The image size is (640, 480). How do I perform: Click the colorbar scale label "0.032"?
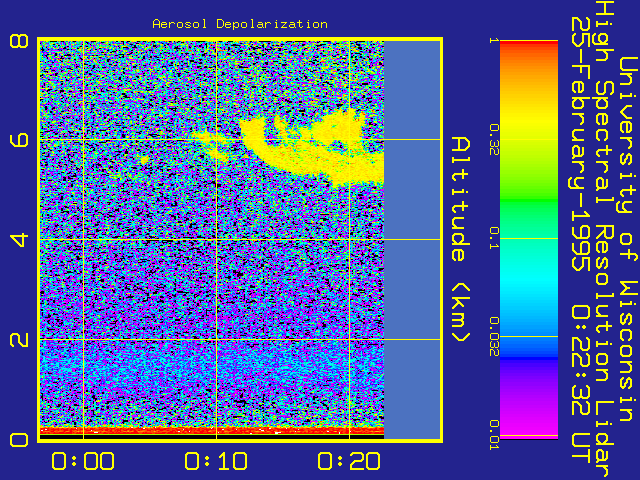click(494, 337)
